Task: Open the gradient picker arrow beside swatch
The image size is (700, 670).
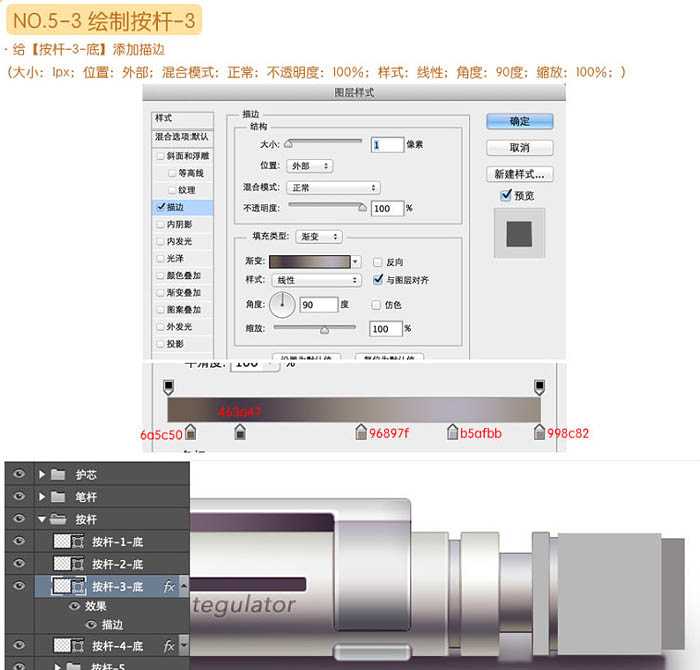Action: click(x=356, y=261)
